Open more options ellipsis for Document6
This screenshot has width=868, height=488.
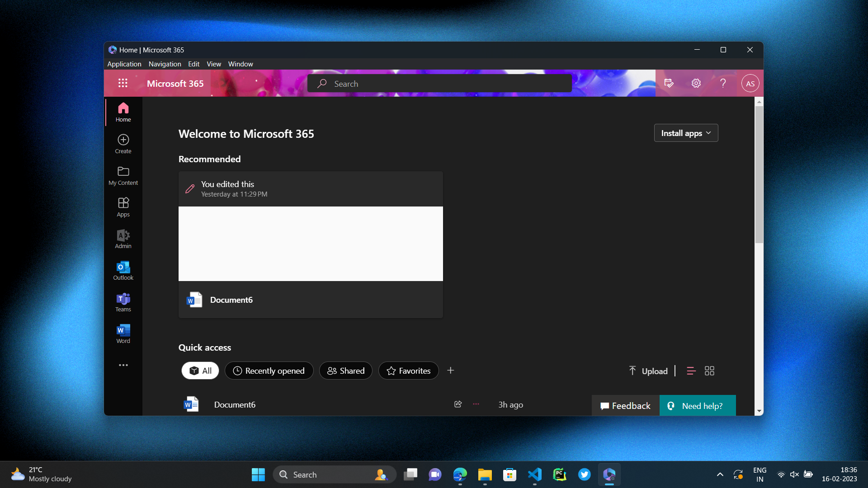coord(476,404)
